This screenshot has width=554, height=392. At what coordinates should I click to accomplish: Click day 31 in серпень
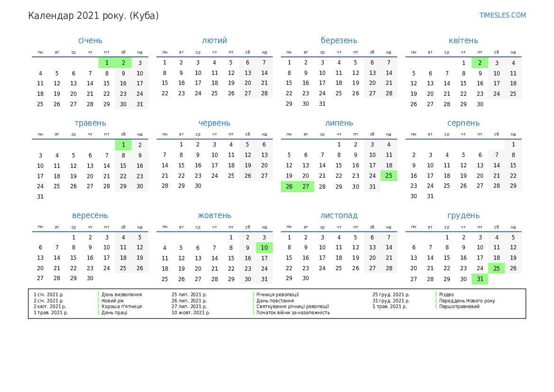(x=430, y=196)
